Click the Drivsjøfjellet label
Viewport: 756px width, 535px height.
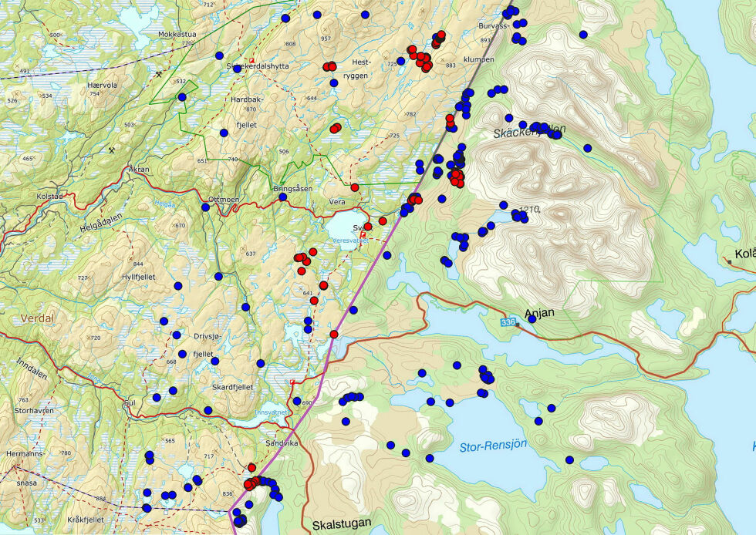[x=208, y=345]
